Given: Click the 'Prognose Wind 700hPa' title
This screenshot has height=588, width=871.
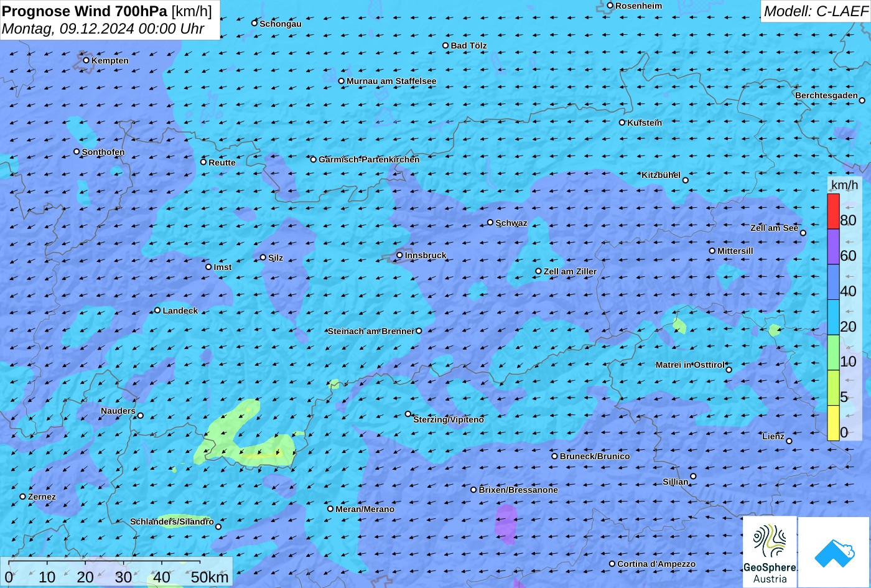Looking at the screenshot, I should [x=85, y=11].
